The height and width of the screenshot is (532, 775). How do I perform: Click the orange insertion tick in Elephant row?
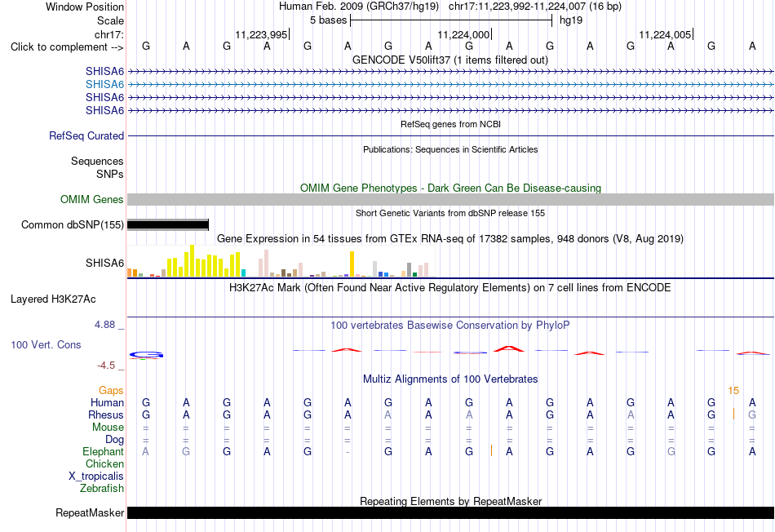click(x=491, y=451)
